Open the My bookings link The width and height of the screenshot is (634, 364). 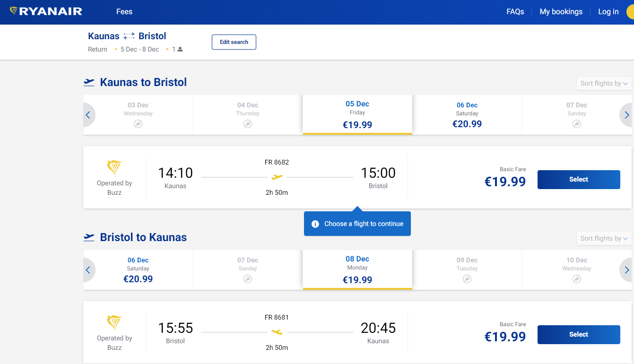(561, 12)
